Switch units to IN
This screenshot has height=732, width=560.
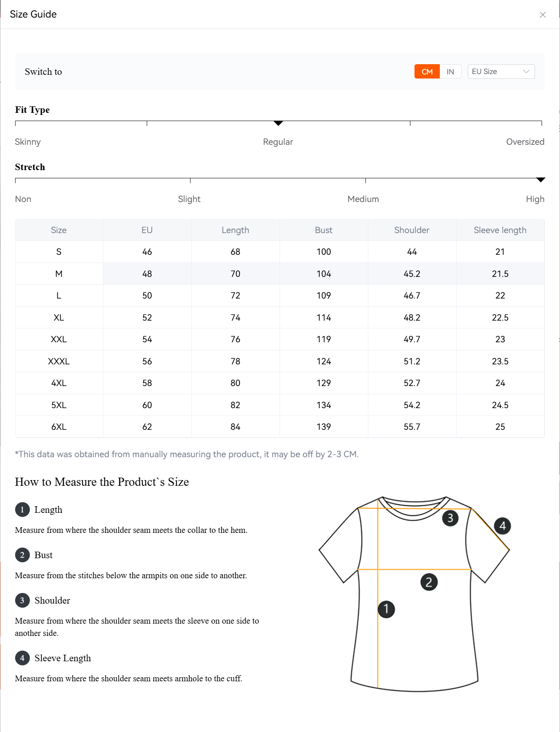pos(450,72)
